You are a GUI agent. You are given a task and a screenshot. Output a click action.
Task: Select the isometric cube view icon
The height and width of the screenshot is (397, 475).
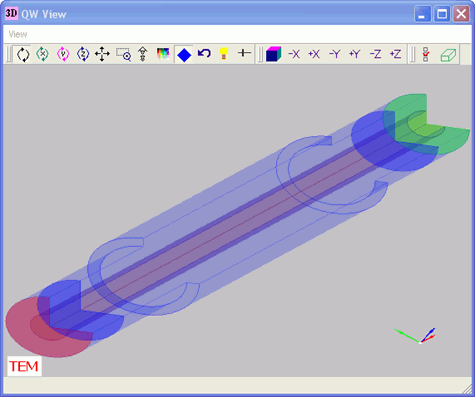(274, 54)
